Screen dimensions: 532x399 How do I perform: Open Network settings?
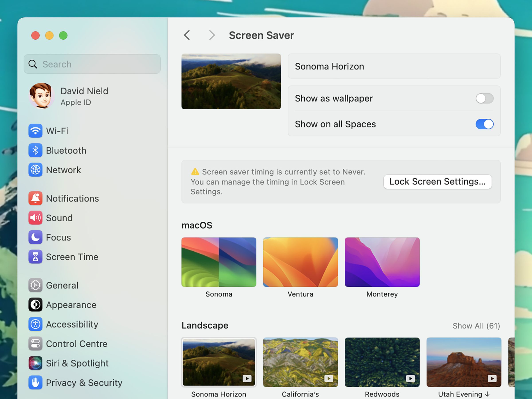coord(63,170)
